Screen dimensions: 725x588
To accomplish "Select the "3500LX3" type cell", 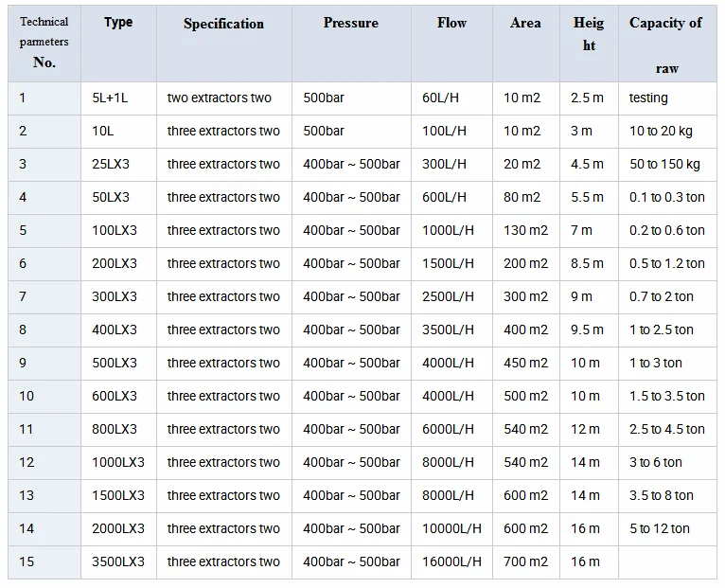I will coord(118,561).
